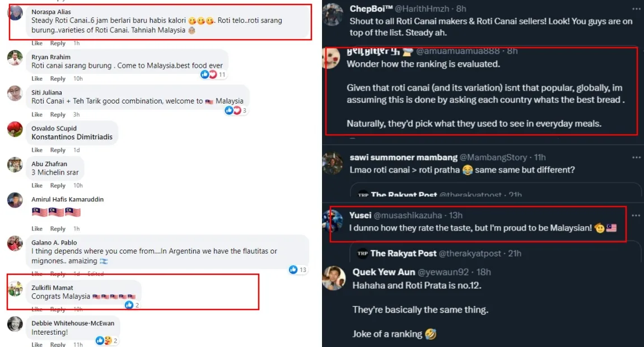Like Abu Zhafran's comment
This screenshot has height=347, width=644.
[37, 186]
